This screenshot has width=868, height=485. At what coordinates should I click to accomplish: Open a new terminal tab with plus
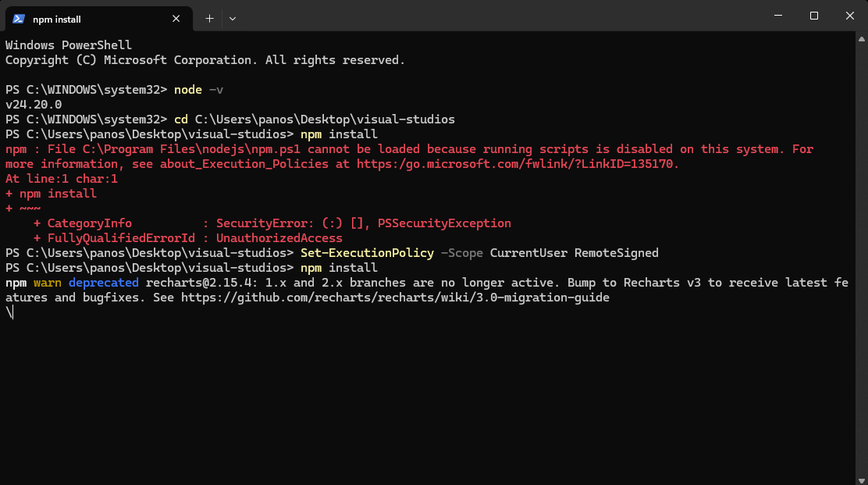pos(209,19)
